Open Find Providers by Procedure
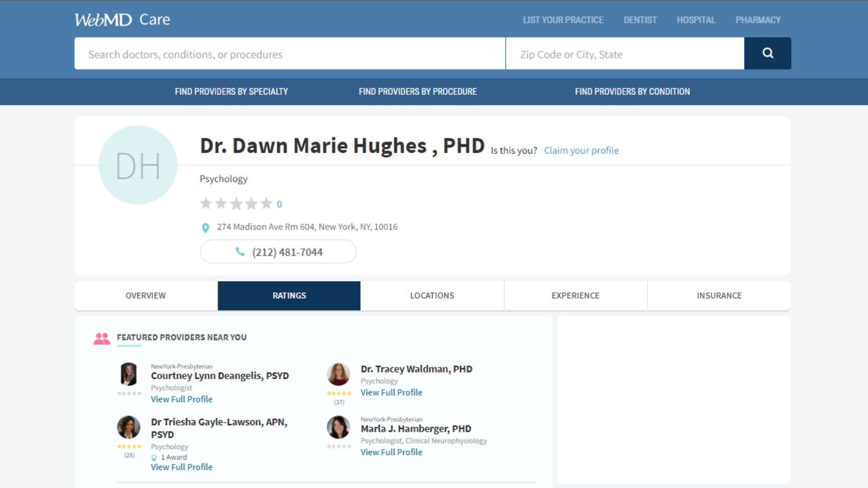 [x=418, y=91]
